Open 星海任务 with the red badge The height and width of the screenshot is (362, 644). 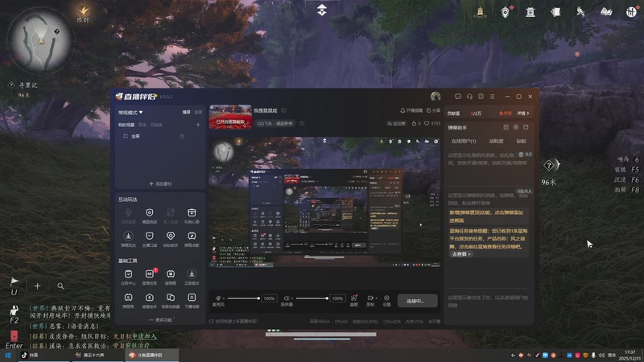click(150, 277)
